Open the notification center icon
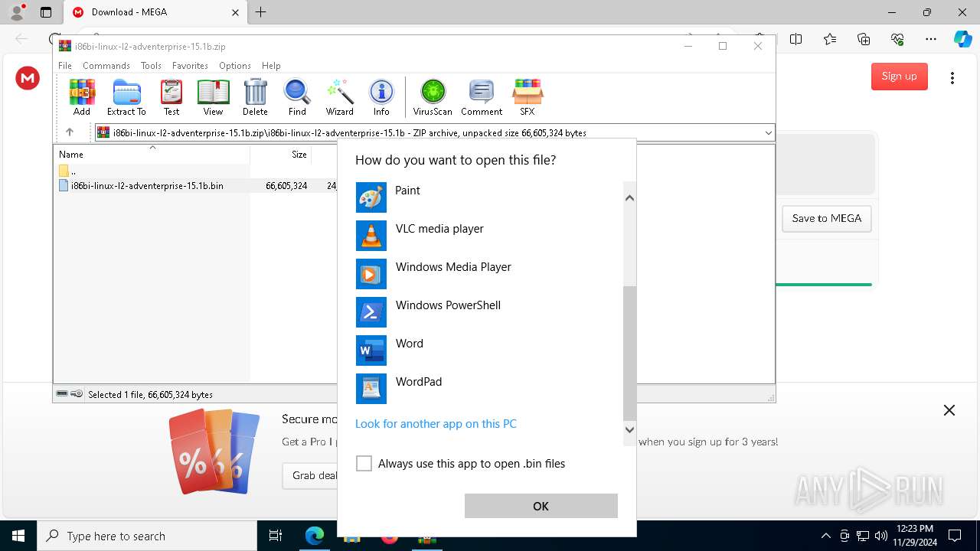The width and height of the screenshot is (980, 551). pyautogui.click(x=955, y=536)
